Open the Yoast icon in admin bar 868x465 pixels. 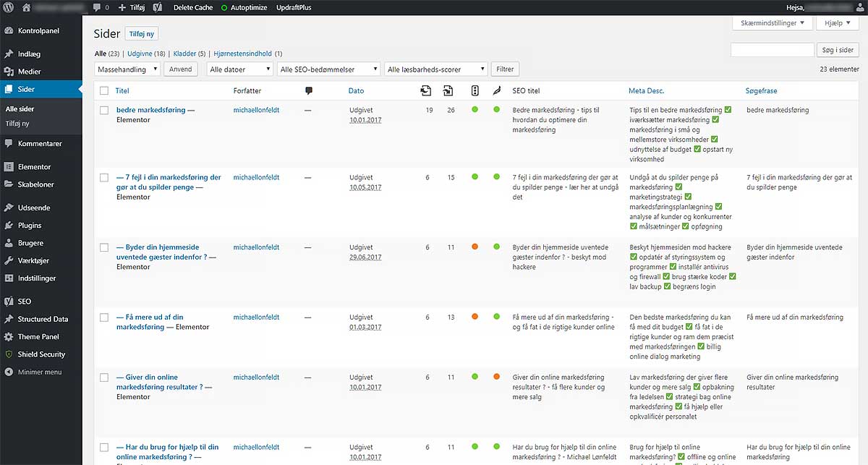(157, 7)
